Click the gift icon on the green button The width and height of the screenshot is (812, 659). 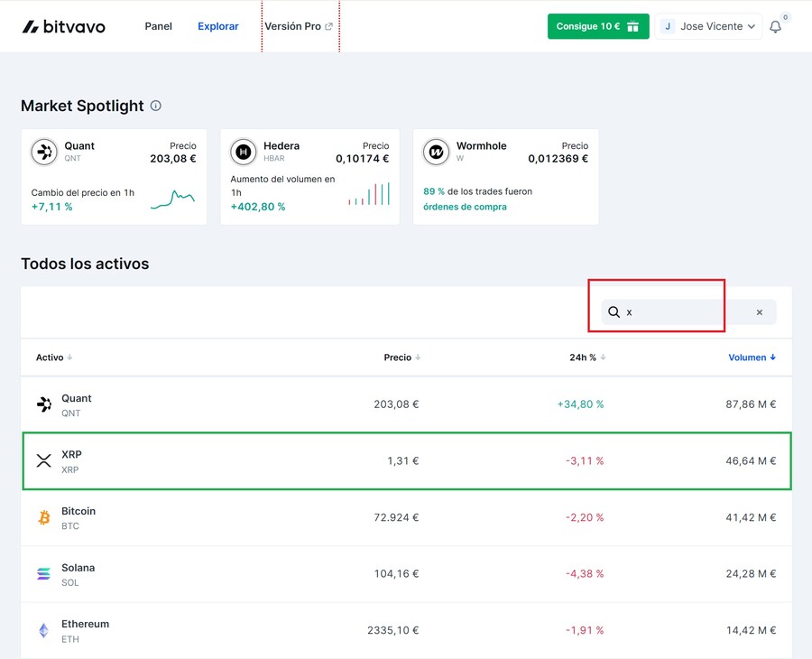(x=632, y=26)
